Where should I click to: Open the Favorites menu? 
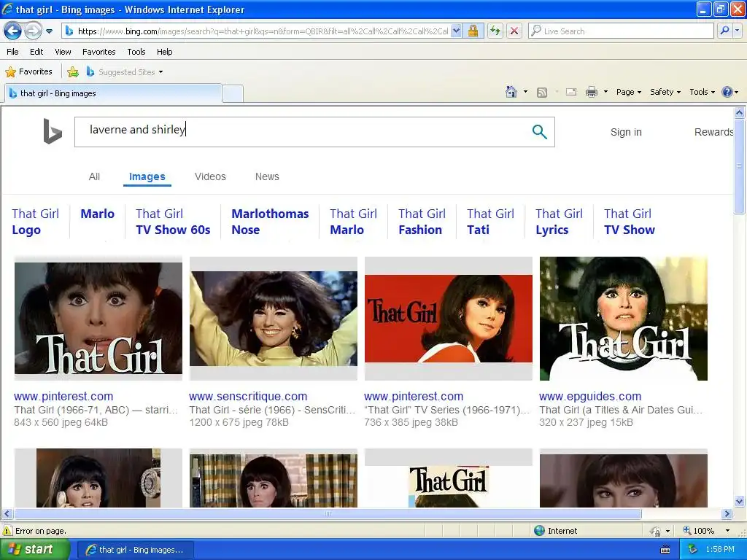pos(99,52)
